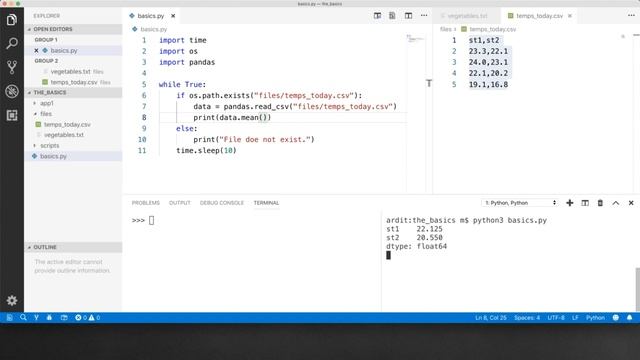Open the Extensions view

point(11,116)
